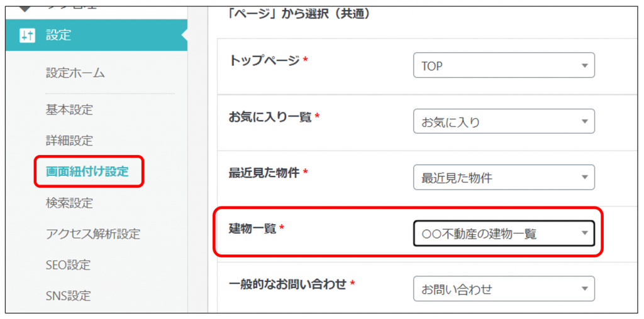Go to 基本設定 in the sidebar
Viewport: 644px width, 319px height.
[x=69, y=110]
